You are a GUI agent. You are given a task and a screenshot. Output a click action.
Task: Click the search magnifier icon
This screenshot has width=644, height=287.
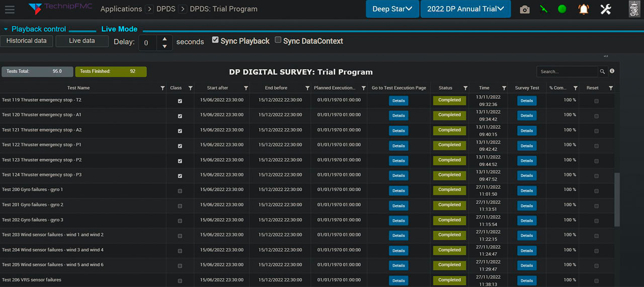(602, 72)
